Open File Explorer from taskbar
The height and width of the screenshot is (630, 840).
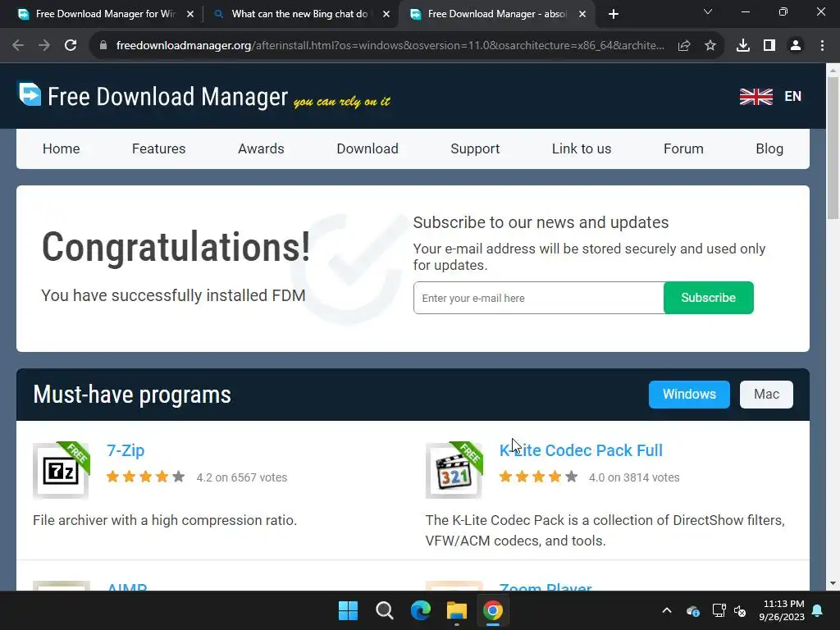[456, 610]
